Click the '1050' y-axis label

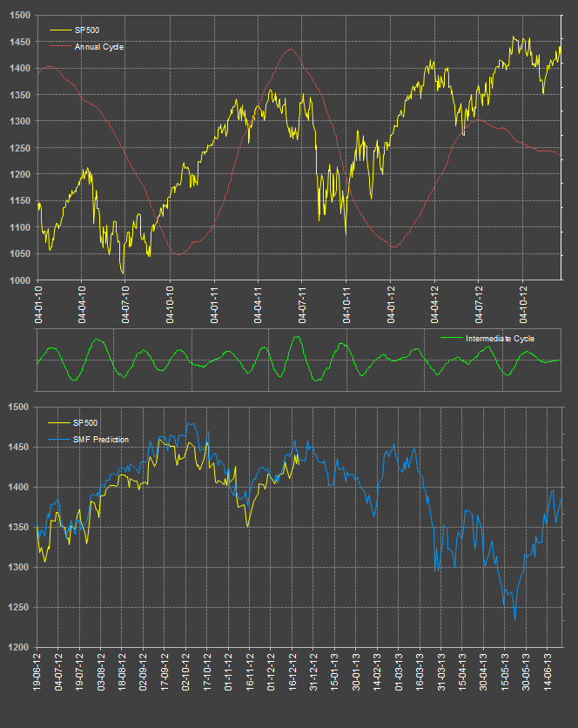[x=19, y=254]
